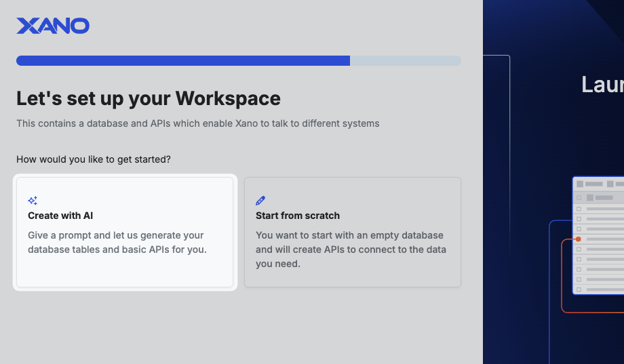The height and width of the screenshot is (364, 624).
Task: Click "How would you like to get started?"
Action: click(94, 159)
